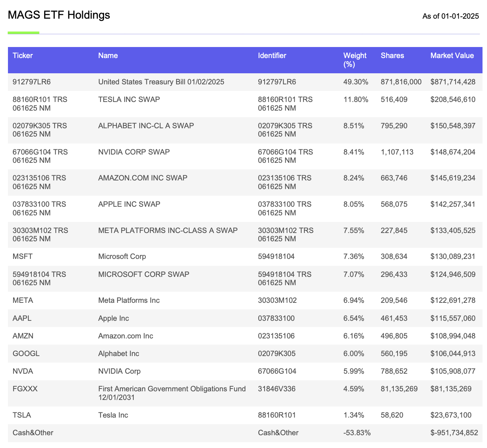
Task: Click the NVDA ticker
Action: coord(23,371)
